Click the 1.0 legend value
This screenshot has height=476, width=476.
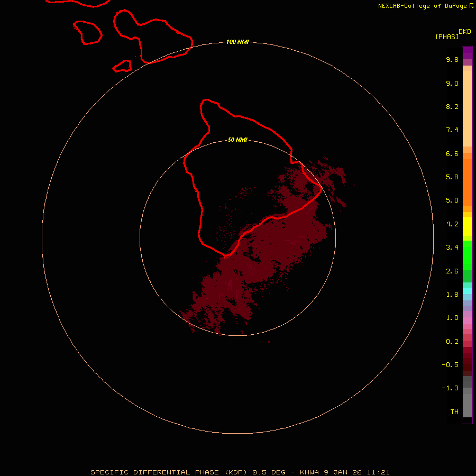click(x=452, y=318)
